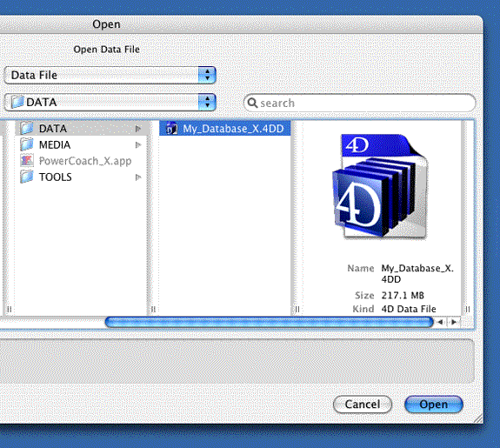Click the Cancel button
This screenshot has height=448, width=500.
point(363,405)
